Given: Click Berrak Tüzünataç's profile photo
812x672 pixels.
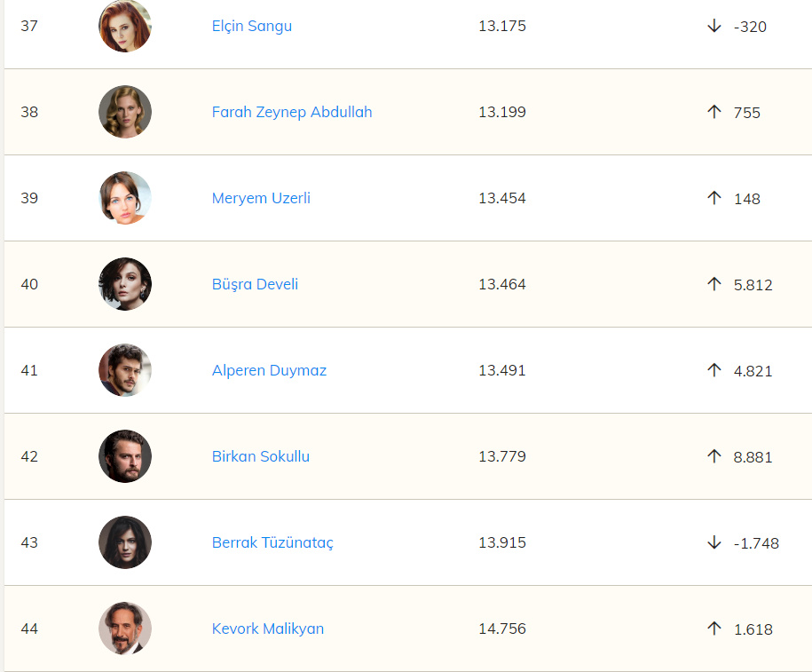Looking at the screenshot, I should click(125, 542).
